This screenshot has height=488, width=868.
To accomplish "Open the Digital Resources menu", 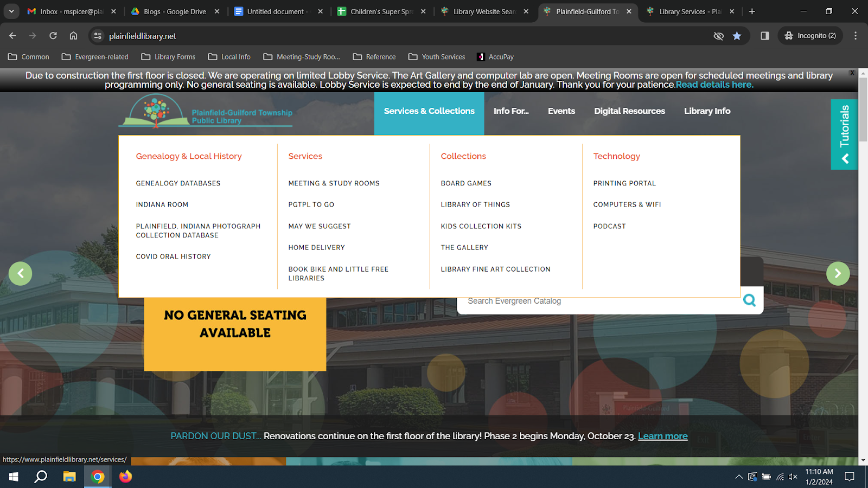I will click(629, 111).
